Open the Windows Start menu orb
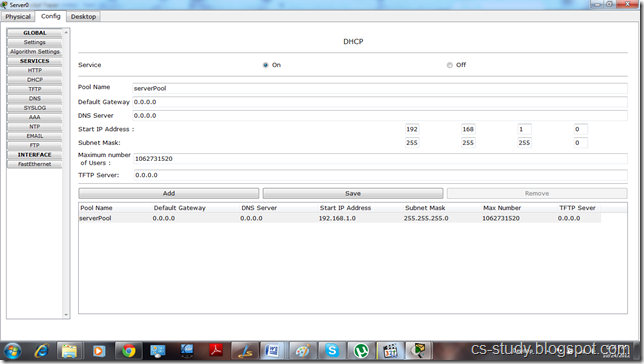Viewport: 644px width, 364px height. (12, 351)
